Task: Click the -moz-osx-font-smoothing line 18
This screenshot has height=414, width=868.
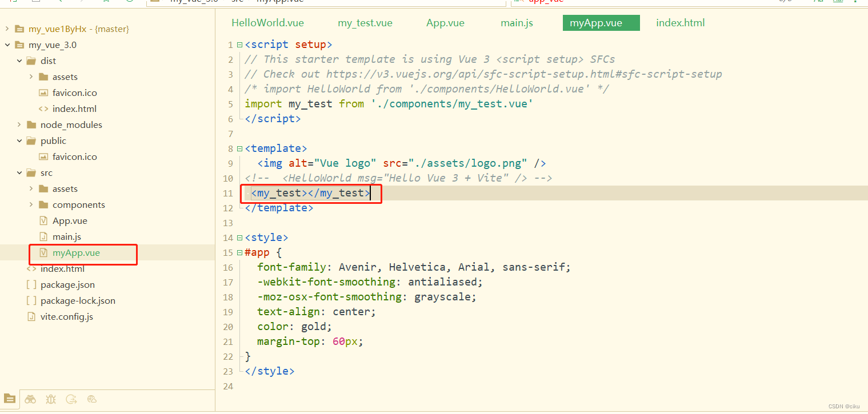Action: pos(367,297)
